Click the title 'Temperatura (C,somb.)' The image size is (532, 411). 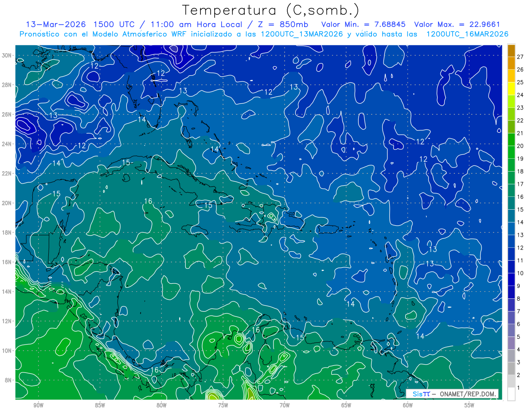270,10
